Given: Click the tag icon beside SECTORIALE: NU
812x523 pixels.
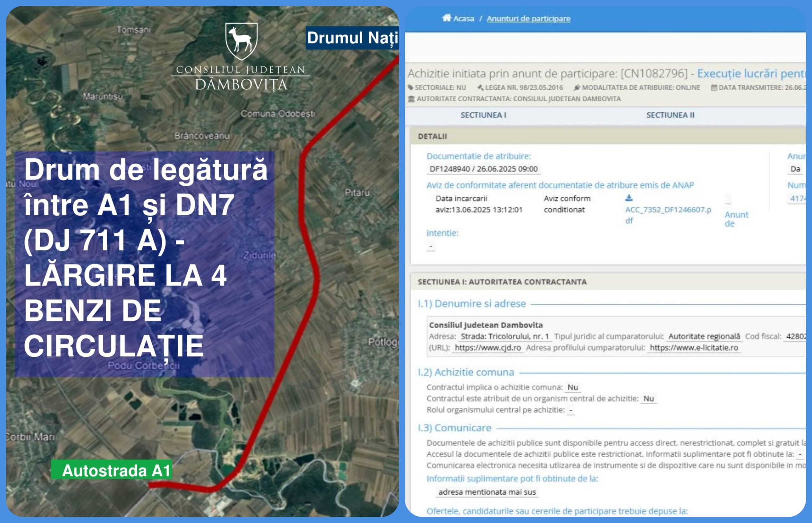Looking at the screenshot, I should click(410, 88).
